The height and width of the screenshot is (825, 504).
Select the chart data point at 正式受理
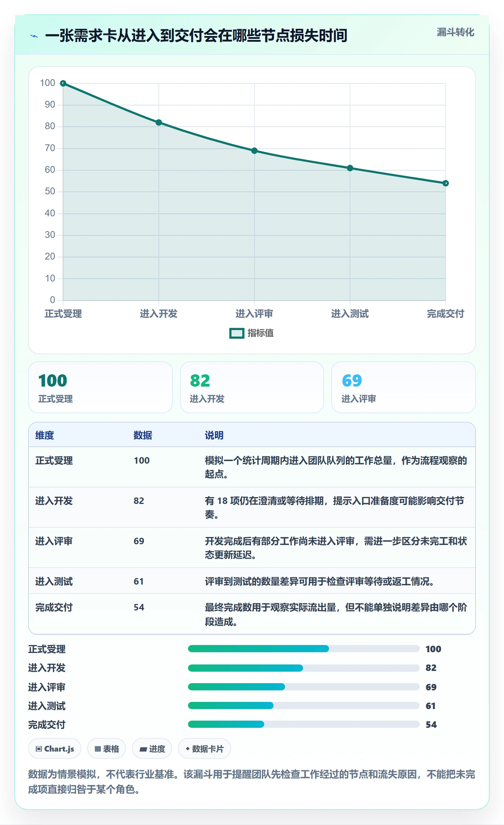(x=63, y=84)
